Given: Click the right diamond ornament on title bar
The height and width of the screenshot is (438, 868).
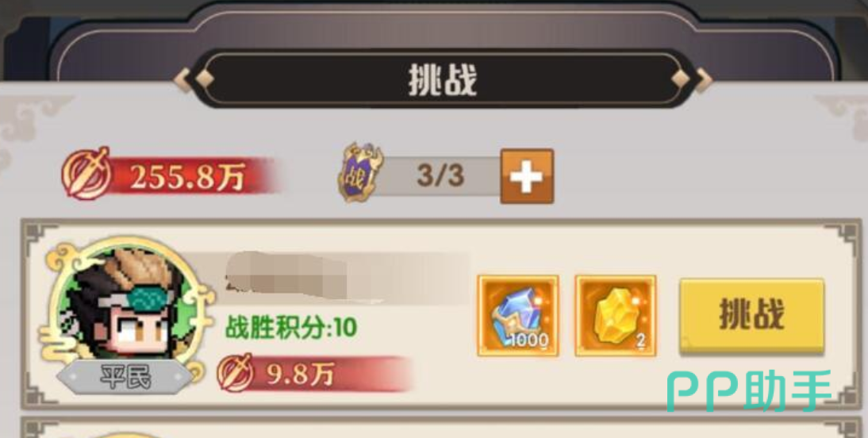Looking at the screenshot, I should coord(680,80).
